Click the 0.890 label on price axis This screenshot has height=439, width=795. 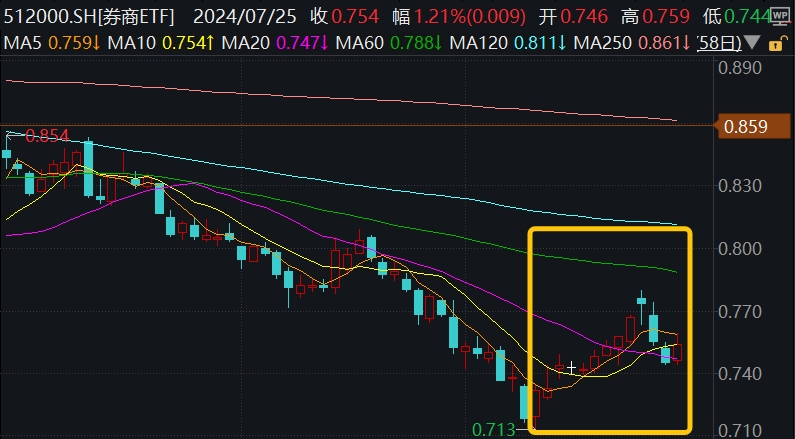tap(741, 69)
